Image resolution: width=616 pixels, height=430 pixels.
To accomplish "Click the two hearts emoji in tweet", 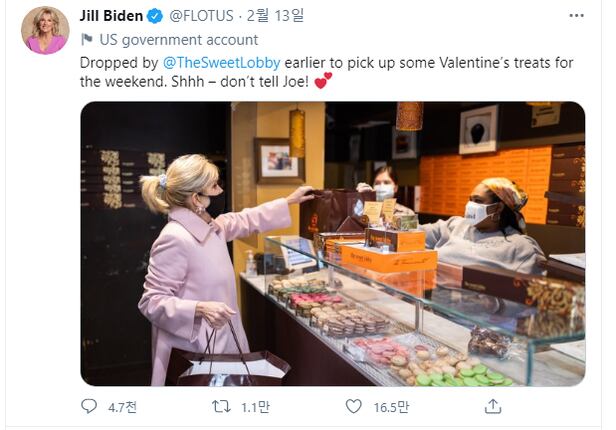I will 322,81.
